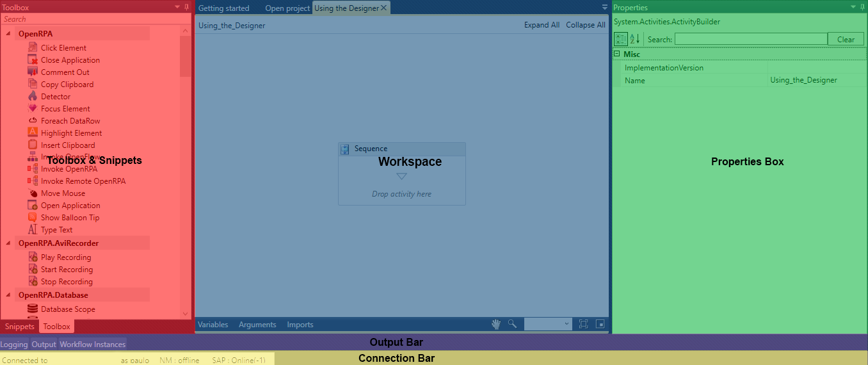Click the Drop activity here placeholder
This screenshot has width=868, height=365.
coord(402,194)
